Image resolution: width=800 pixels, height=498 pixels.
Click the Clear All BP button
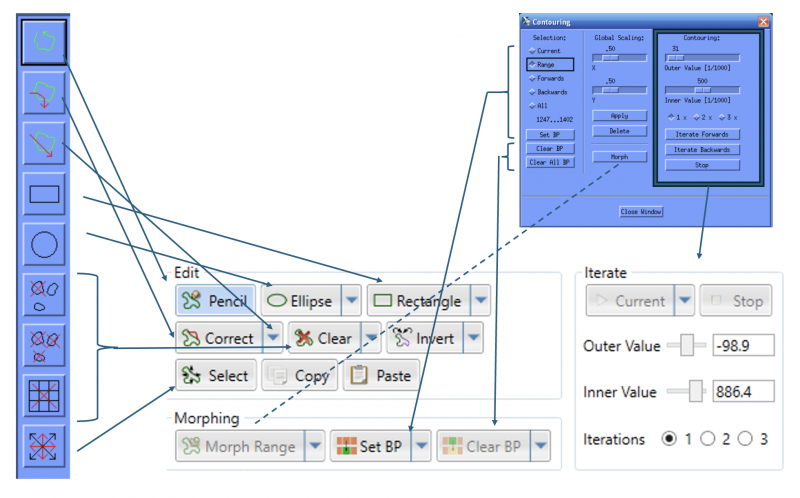(550, 162)
